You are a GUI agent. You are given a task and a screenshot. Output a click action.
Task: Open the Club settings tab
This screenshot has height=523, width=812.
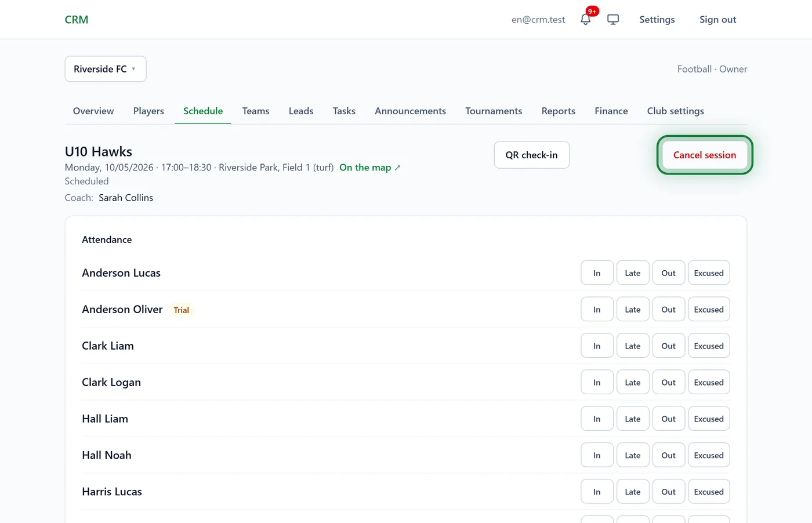point(676,111)
